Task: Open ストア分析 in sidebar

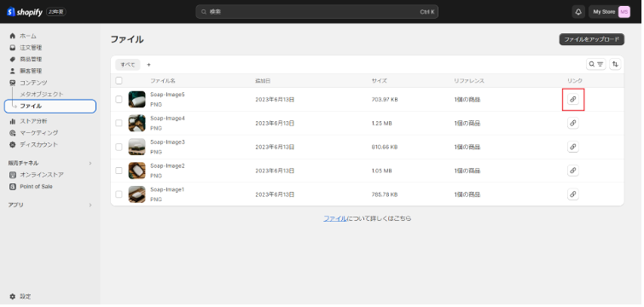Action: [33, 121]
